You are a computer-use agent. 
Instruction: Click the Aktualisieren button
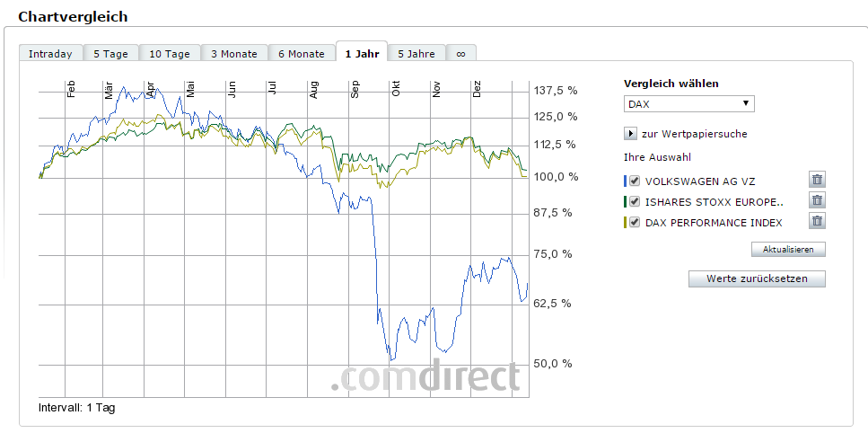(788, 249)
